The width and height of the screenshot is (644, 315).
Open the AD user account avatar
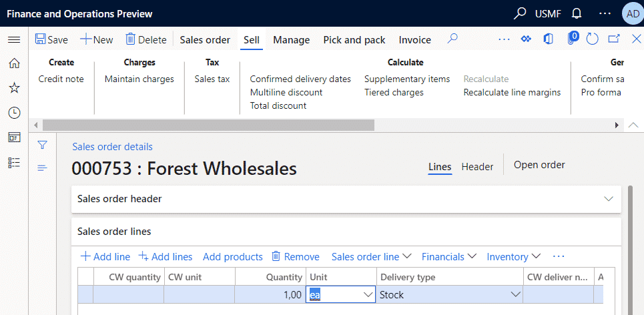point(633,13)
